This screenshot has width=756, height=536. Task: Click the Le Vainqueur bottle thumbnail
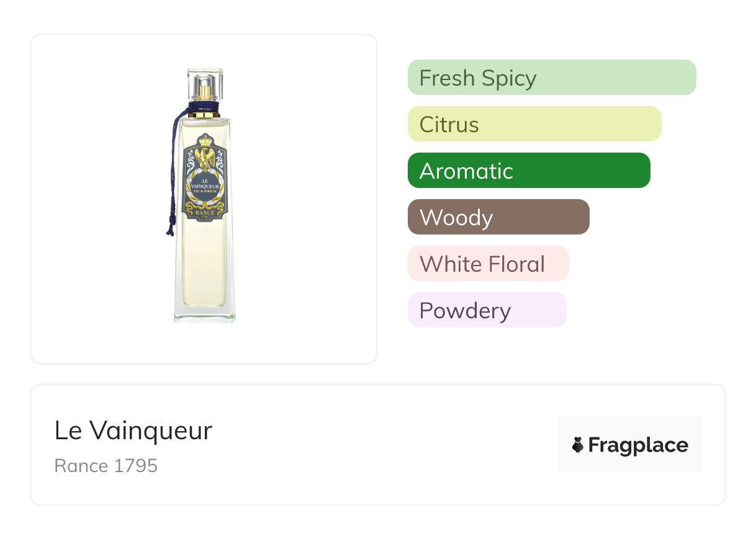tap(204, 199)
